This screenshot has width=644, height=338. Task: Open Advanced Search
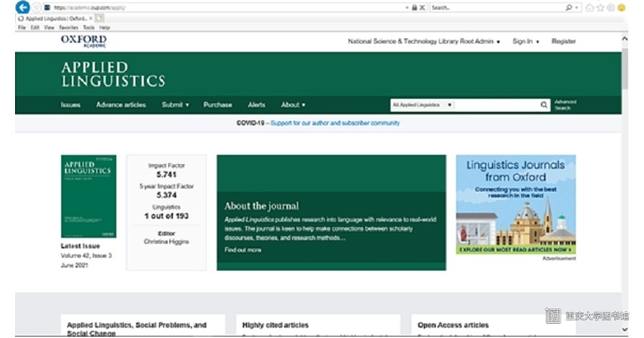pos(565,105)
